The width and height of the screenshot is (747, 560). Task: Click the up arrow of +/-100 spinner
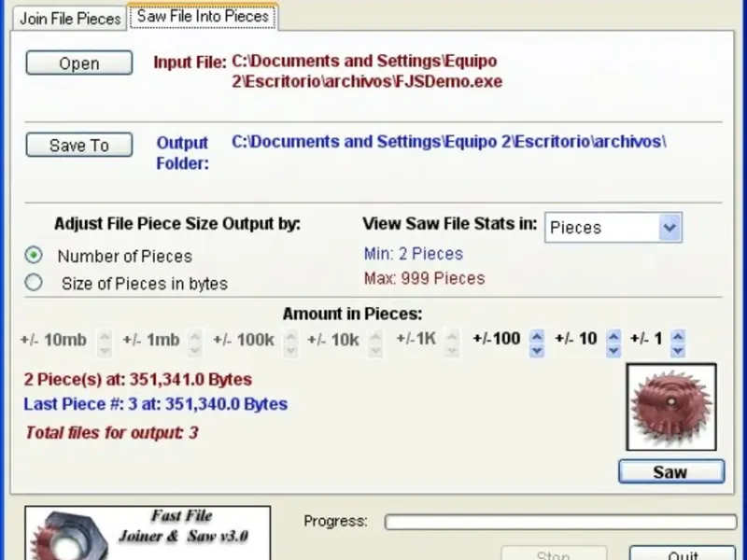pos(537,337)
